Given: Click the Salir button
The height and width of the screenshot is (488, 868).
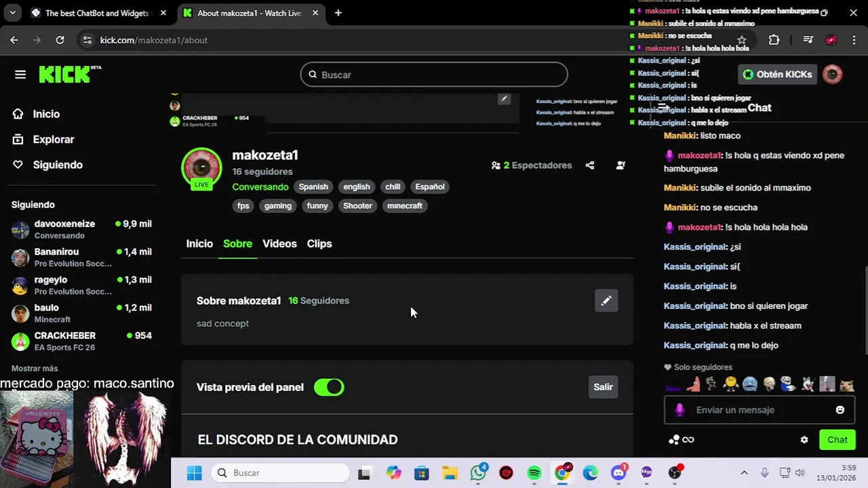Looking at the screenshot, I should [603, 387].
